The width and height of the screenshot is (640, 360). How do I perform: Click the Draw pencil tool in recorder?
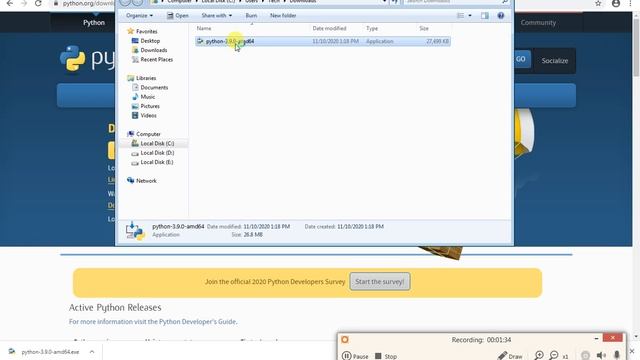tap(510, 356)
